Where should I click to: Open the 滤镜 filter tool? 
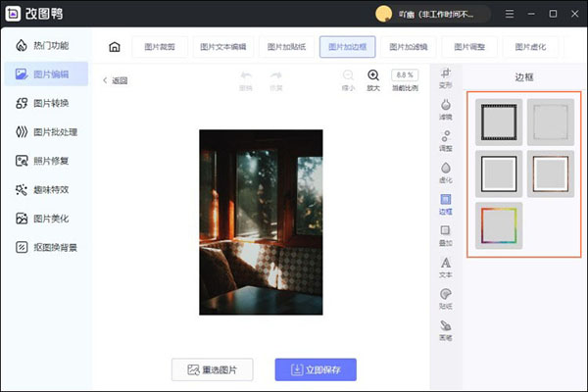(x=446, y=108)
